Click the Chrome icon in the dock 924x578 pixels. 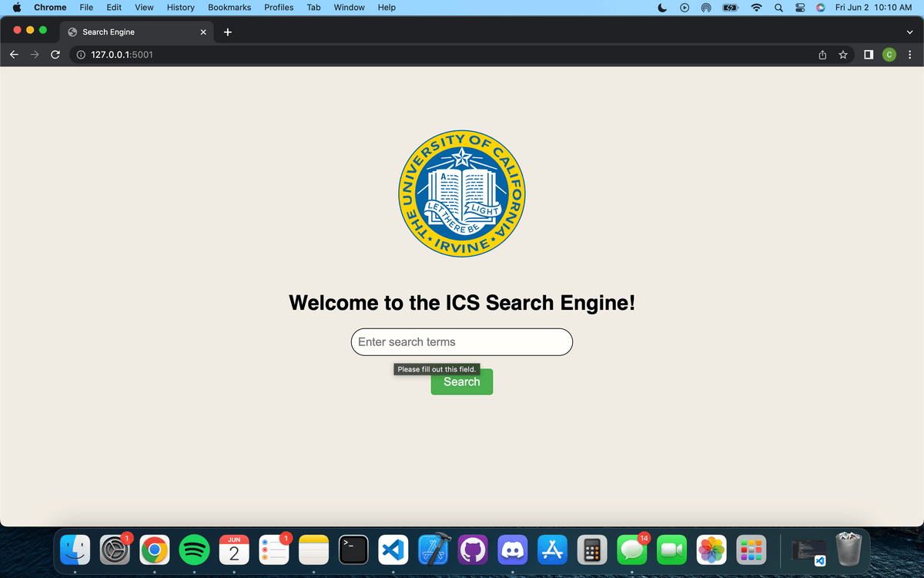click(x=155, y=549)
